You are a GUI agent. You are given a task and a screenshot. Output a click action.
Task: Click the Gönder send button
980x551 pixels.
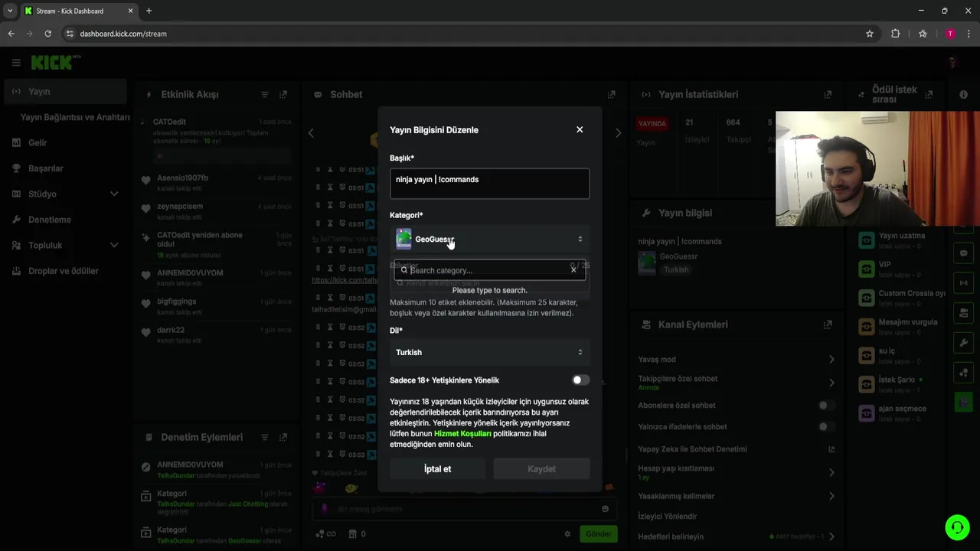click(x=598, y=534)
